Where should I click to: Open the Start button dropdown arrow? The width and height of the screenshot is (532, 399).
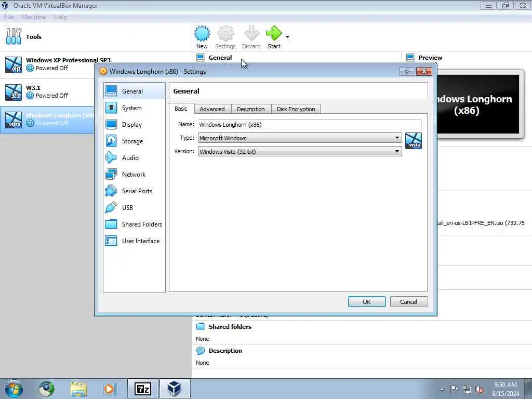[287, 37]
